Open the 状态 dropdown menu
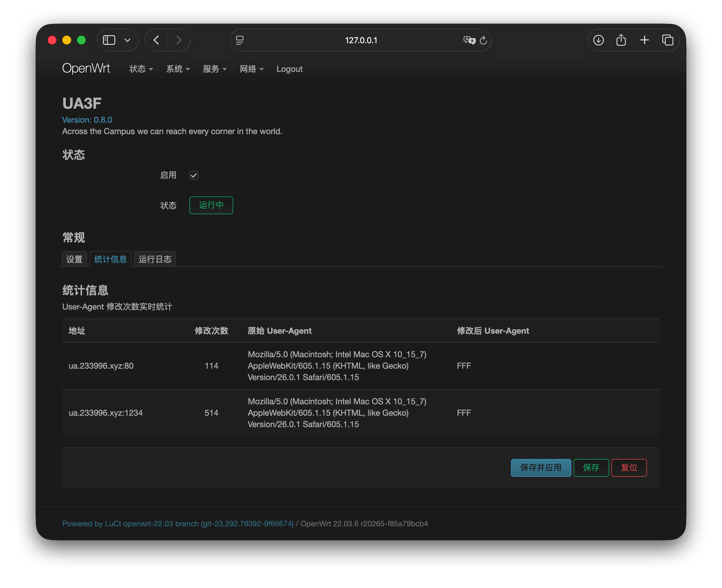The image size is (722, 588). (141, 69)
